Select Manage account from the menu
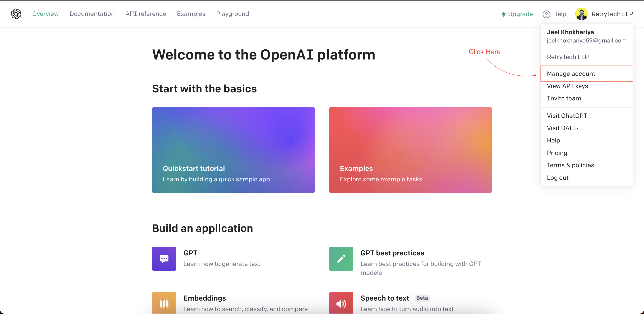 coord(587,74)
